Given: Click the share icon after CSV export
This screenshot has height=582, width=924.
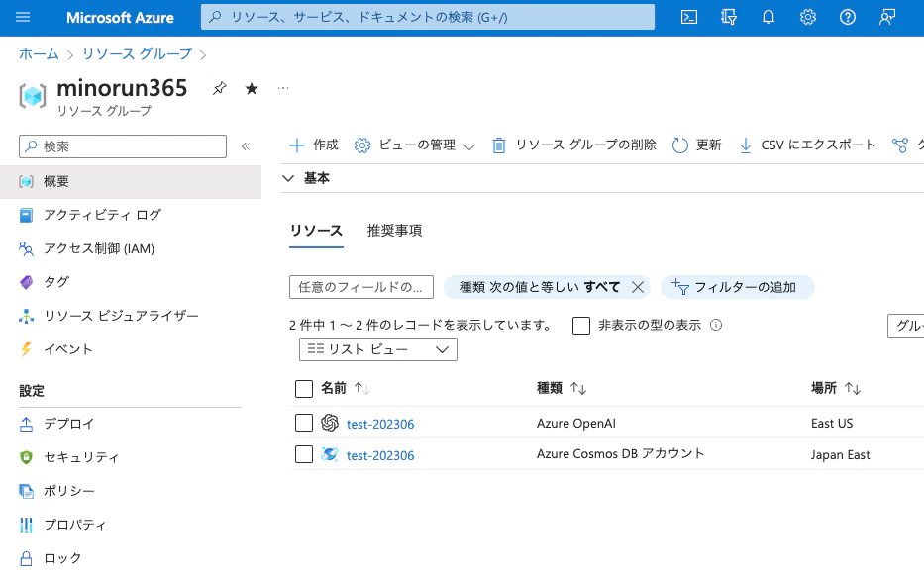Looking at the screenshot, I should point(900,145).
